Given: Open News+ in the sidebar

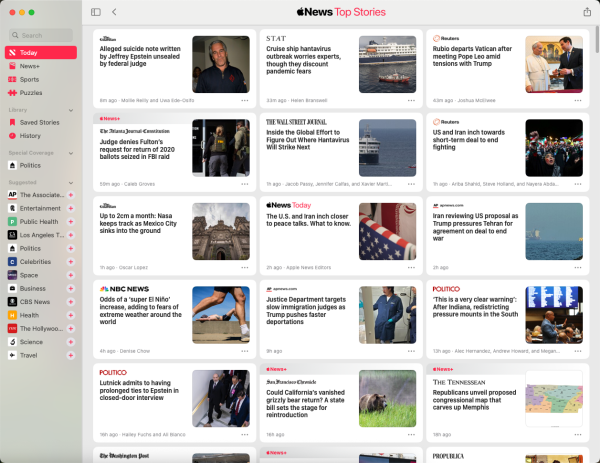Looking at the screenshot, I should [x=41, y=66].
